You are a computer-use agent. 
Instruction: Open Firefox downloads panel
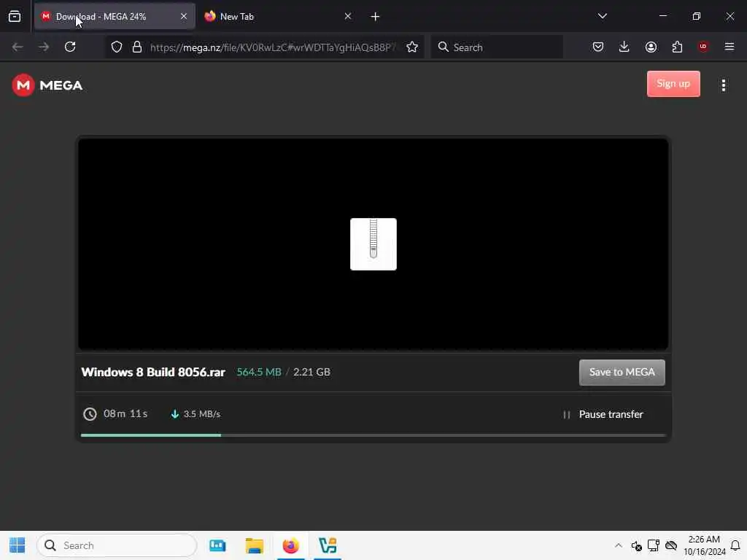click(x=624, y=47)
